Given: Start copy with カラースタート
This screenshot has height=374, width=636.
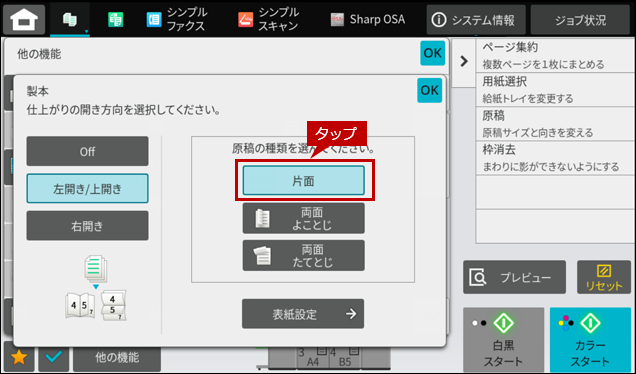Looking at the screenshot, I should tap(590, 340).
